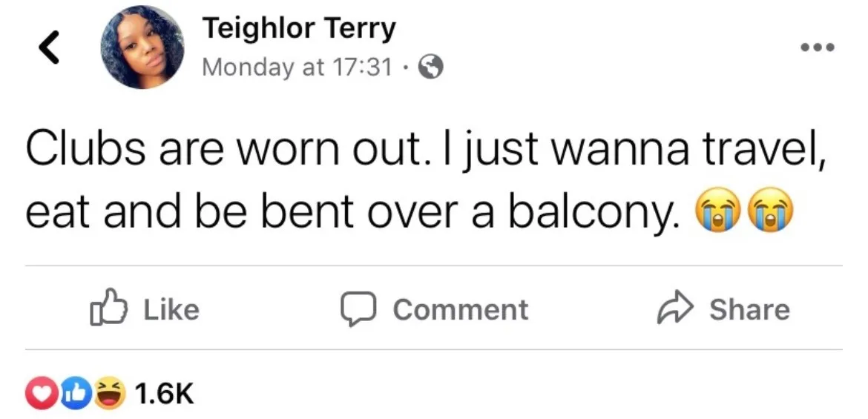Open the poster's profile picture
868x419 pixels.
click(x=142, y=47)
